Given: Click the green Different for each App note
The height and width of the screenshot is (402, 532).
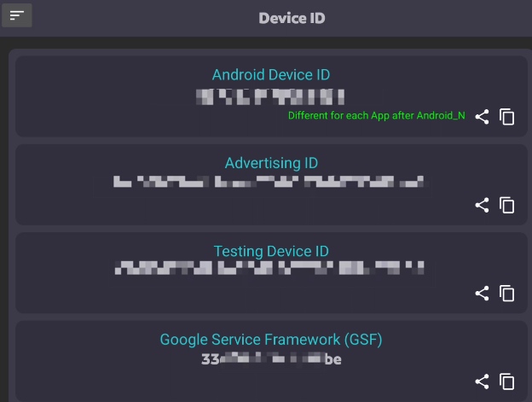Looking at the screenshot, I should (x=377, y=116).
